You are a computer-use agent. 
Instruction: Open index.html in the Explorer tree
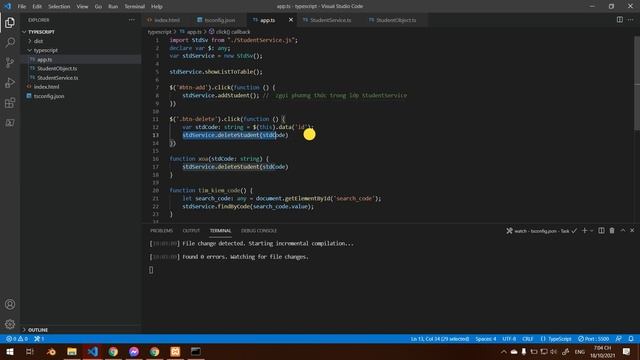[x=81, y=87]
